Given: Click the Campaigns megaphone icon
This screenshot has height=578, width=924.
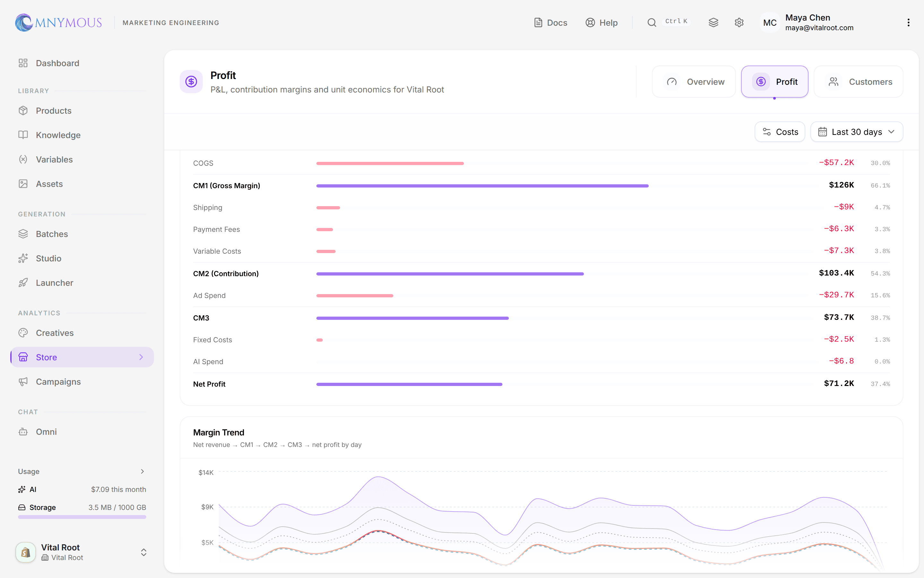Looking at the screenshot, I should [23, 381].
